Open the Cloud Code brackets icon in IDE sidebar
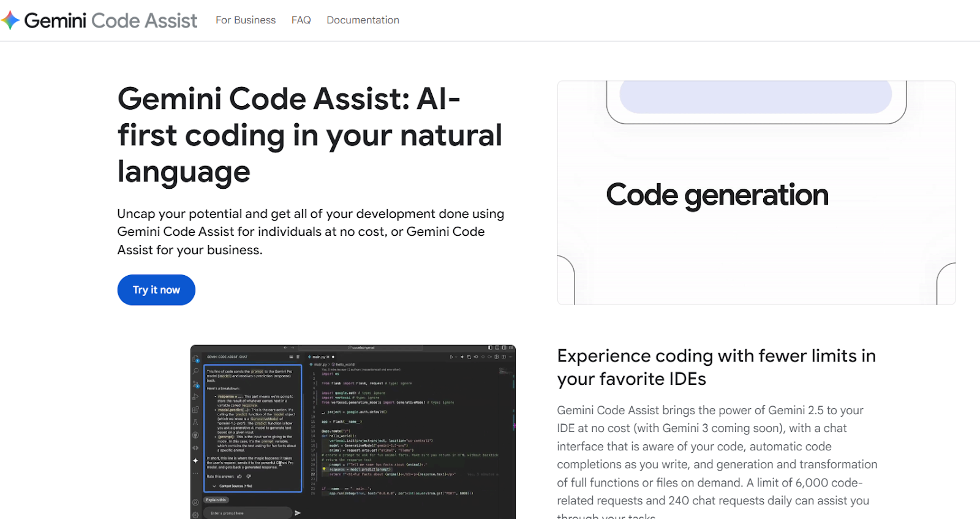 (195, 448)
